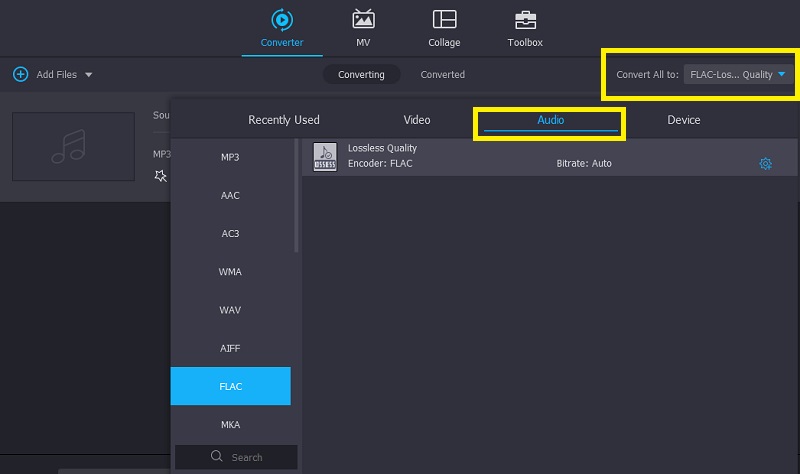Click the magic wand edit icon
The image size is (800, 474).
pos(160,176)
